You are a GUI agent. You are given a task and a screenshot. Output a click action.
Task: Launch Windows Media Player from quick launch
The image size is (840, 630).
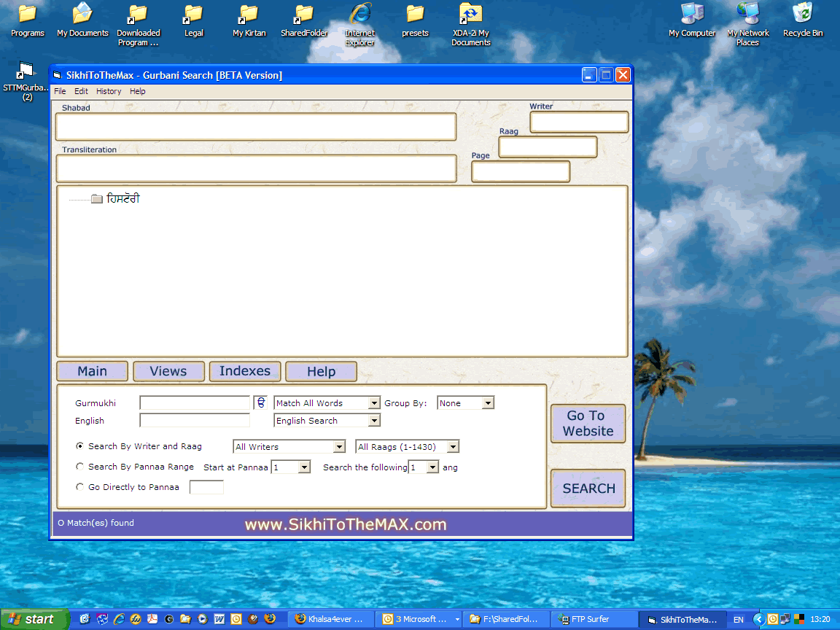(202, 619)
